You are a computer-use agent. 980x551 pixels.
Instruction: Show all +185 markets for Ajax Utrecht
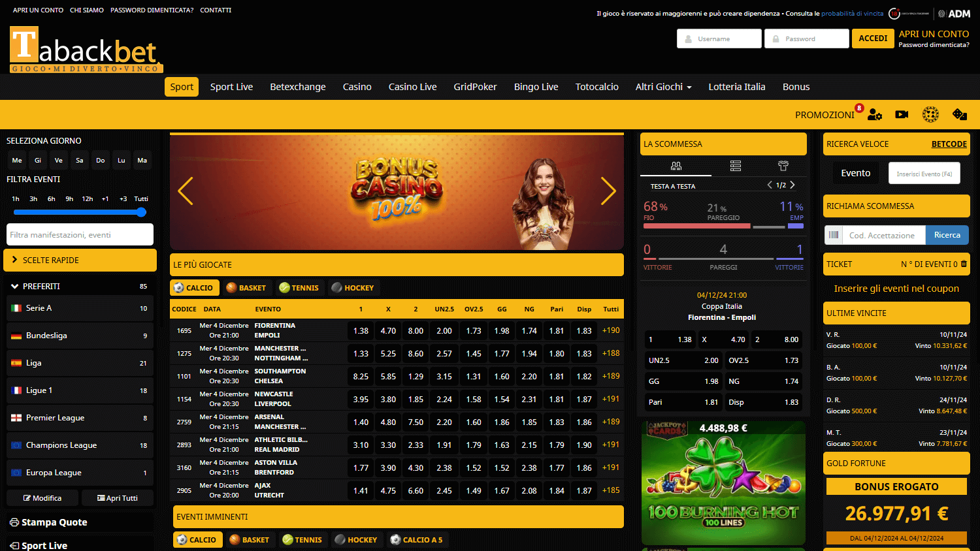(611, 490)
